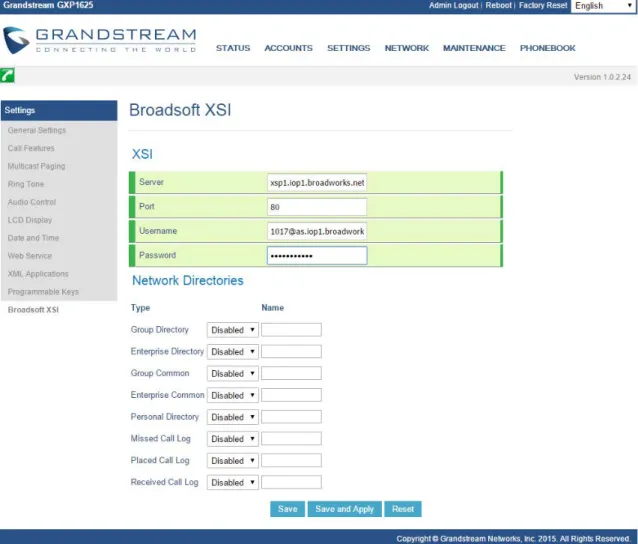
Task: Click the Settings sidebar header
Action: (x=59, y=110)
